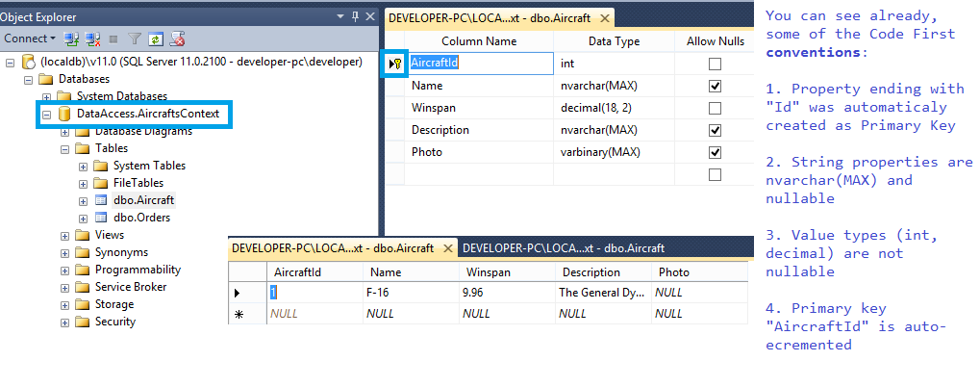
Task: Click the Stop icon in Object Explorer toolbar
Action: click(x=113, y=39)
